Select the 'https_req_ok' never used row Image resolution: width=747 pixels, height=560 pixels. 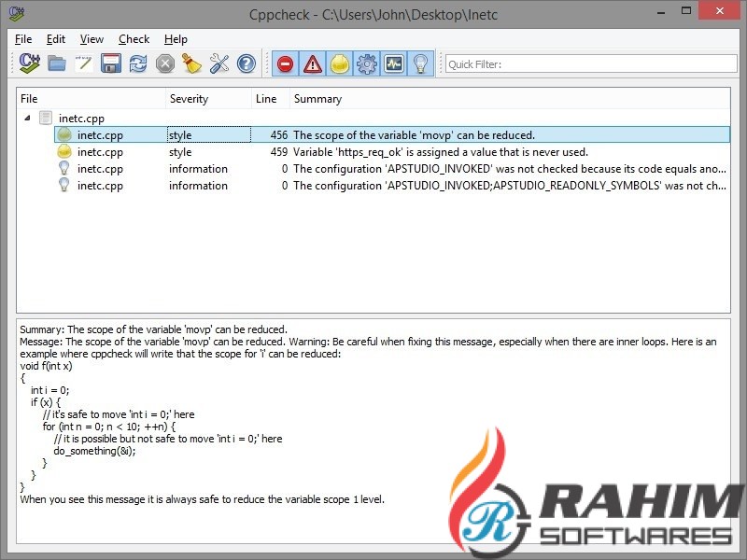[392, 152]
